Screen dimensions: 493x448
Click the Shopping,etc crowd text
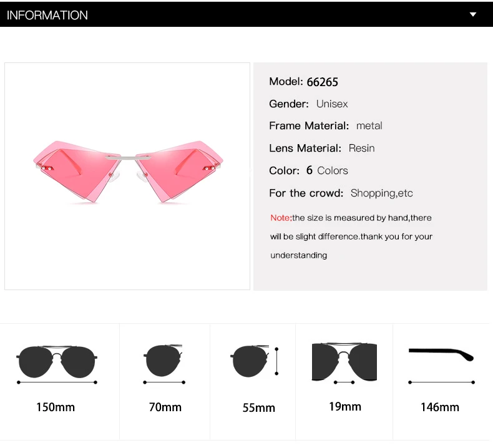pyautogui.click(x=382, y=193)
